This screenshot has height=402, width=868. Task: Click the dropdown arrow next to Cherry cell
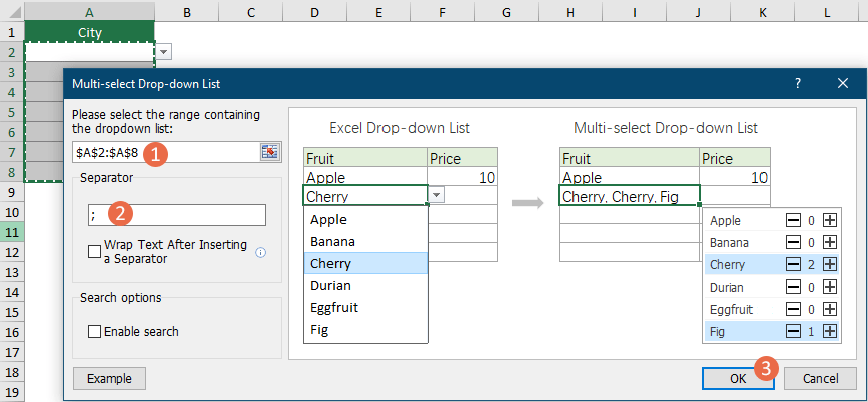(437, 195)
